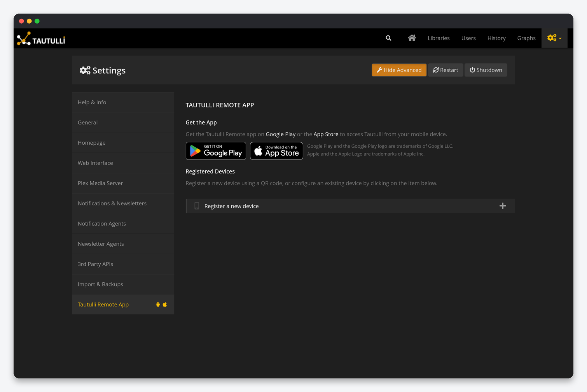Image resolution: width=587 pixels, height=392 pixels.
Task: Click the Hide Advanced button
Action: click(399, 70)
